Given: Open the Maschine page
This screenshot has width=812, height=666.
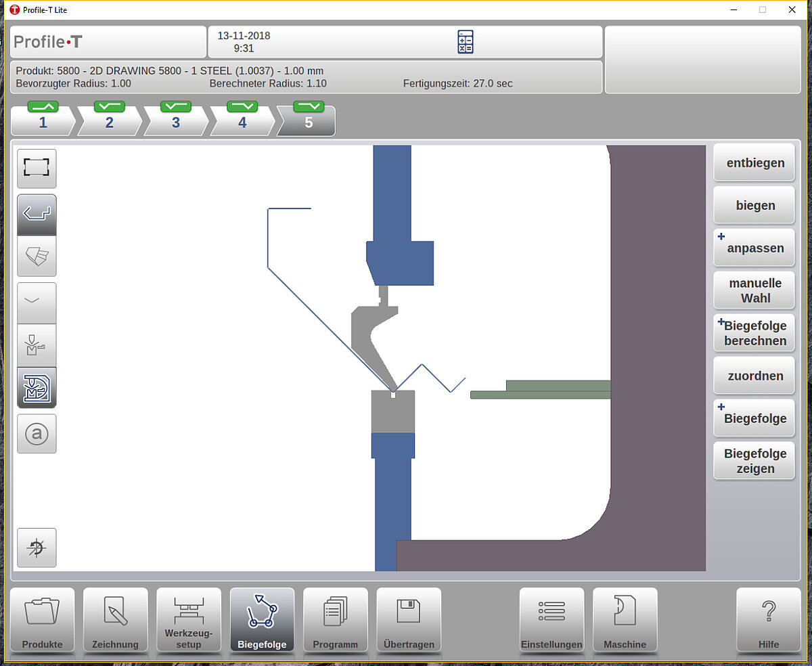Looking at the screenshot, I should click(x=625, y=619).
